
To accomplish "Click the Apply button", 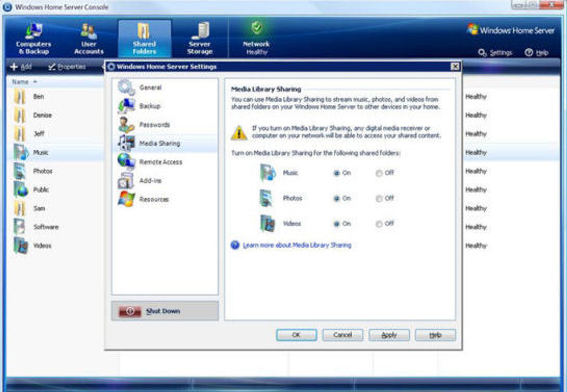I will (389, 335).
